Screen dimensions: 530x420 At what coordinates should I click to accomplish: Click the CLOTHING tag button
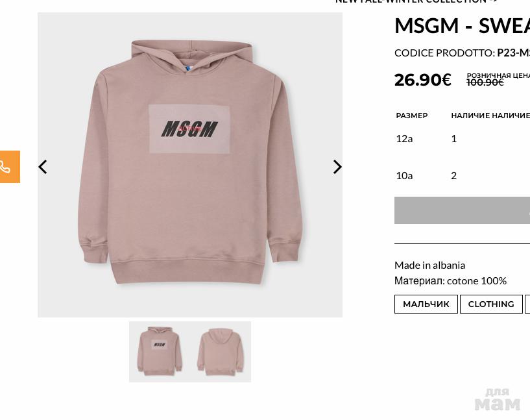491,304
